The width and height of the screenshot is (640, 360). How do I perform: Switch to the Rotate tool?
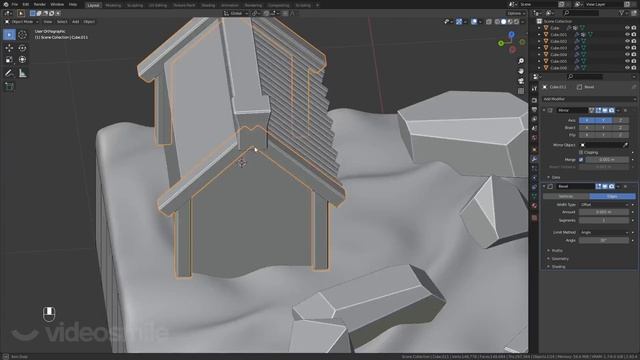pos(22,48)
